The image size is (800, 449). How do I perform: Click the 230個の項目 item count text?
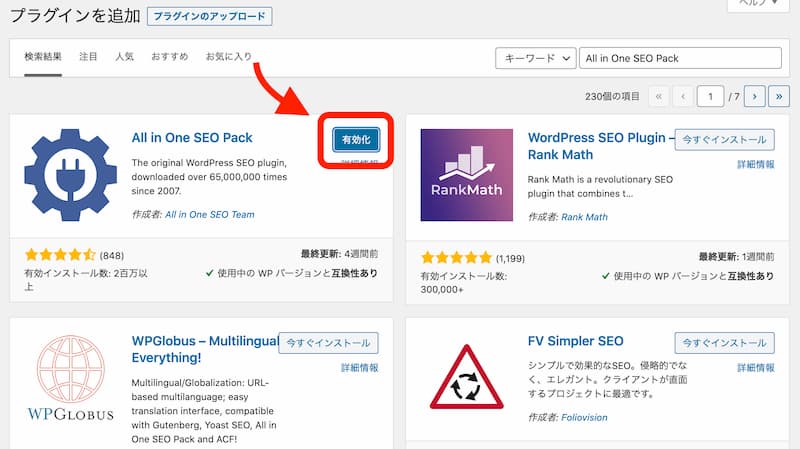(x=612, y=96)
